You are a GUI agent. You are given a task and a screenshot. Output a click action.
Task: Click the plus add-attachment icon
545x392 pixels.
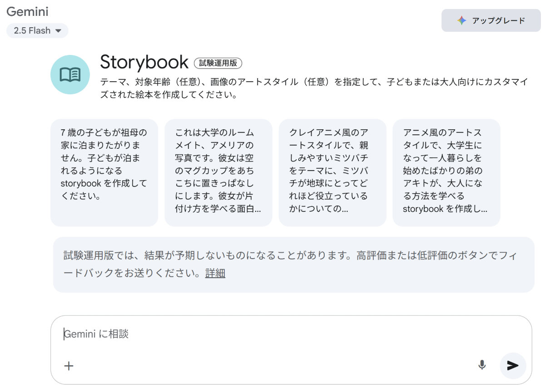coord(69,366)
